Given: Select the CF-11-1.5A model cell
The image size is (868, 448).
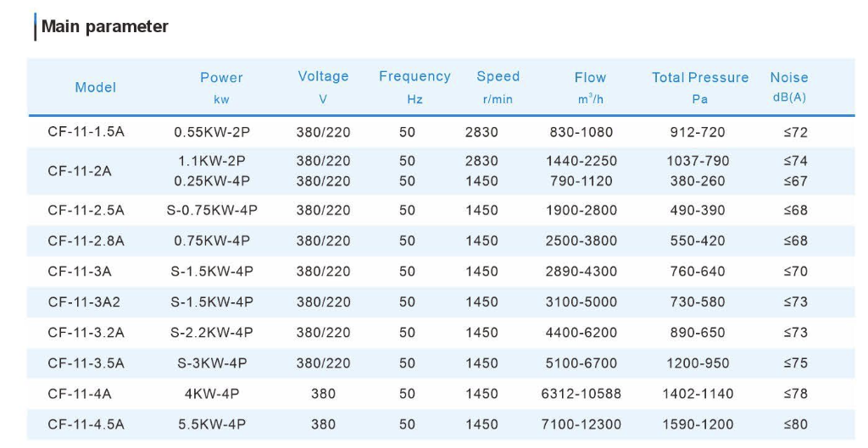Looking at the screenshot, I should 86,132.
